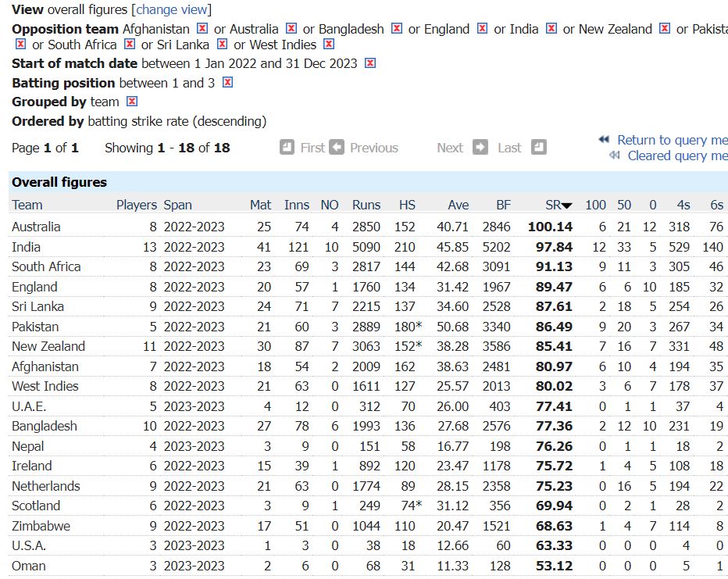This screenshot has width=728, height=579.
Task: Click the rewind icon beside Cleared query menu
Action: [x=614, y=155]
